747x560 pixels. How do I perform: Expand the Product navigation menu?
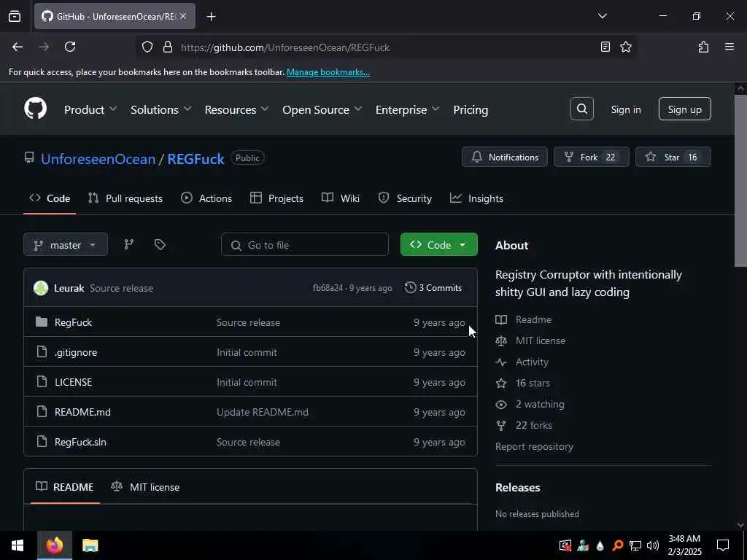click(90, 109)
